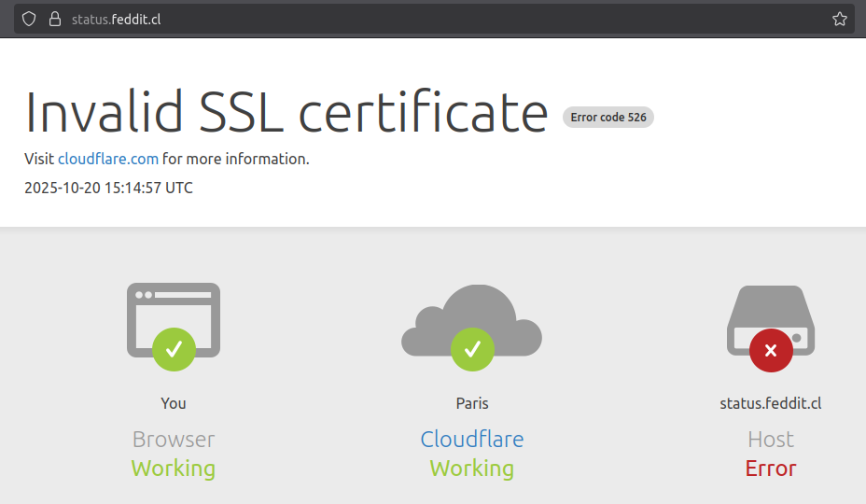Click the 2025-10-20 UTC timestamp
The image size is (866, 504).
108,188
